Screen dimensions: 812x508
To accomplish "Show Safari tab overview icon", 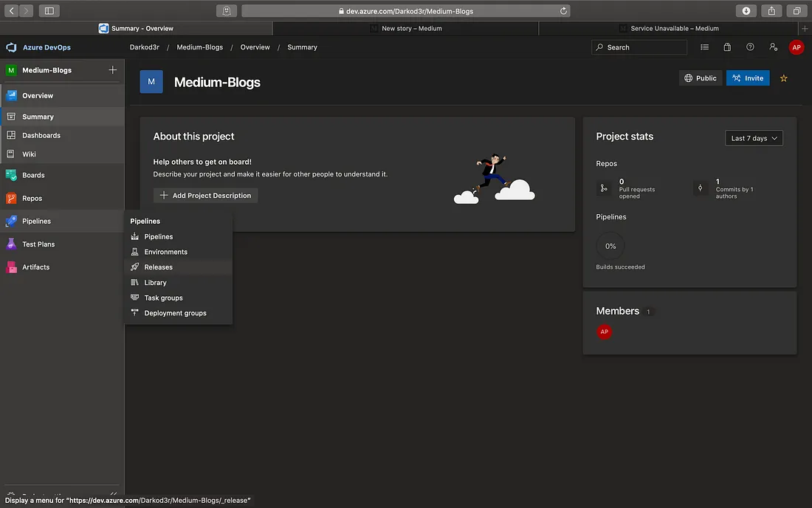I will tap(796, 11).
